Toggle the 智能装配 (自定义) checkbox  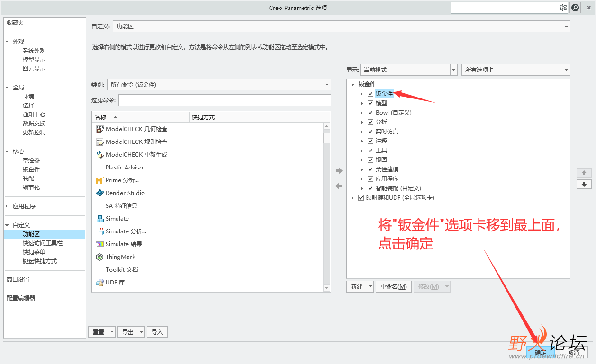(370, 188)
